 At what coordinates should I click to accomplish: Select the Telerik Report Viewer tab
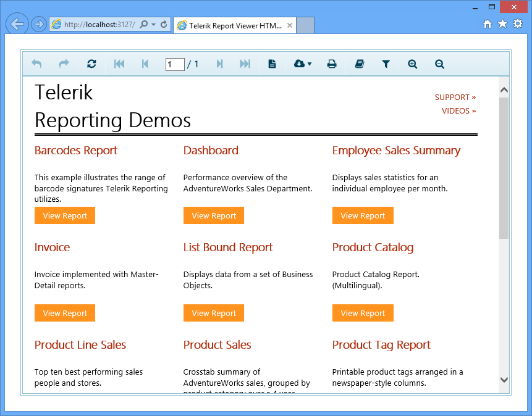[235, 25]
